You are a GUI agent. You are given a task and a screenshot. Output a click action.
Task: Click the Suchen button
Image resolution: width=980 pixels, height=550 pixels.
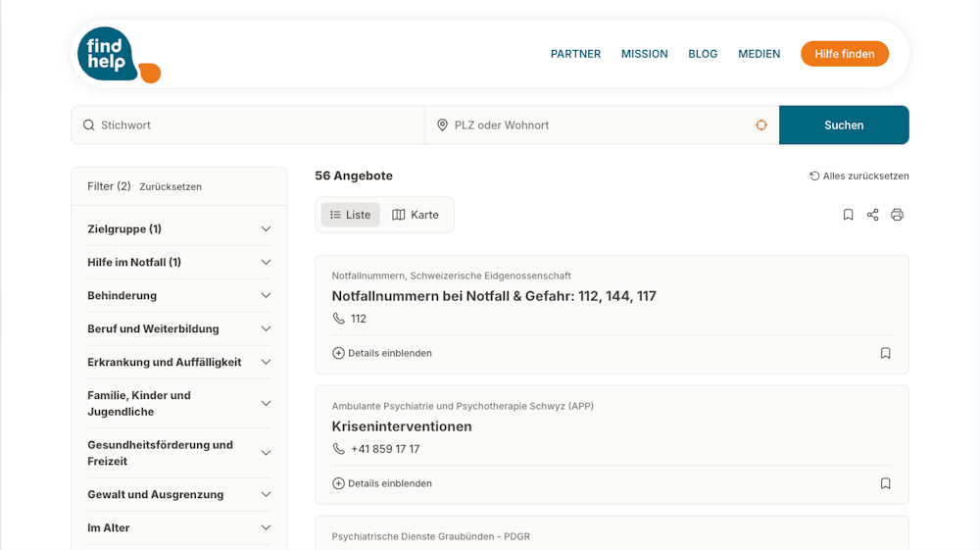[x=844, y=125]
